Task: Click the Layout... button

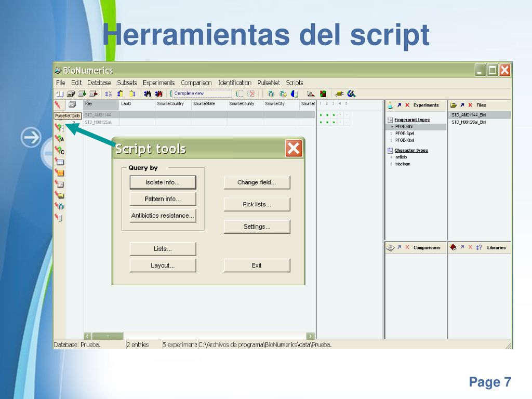Action: 163,265
